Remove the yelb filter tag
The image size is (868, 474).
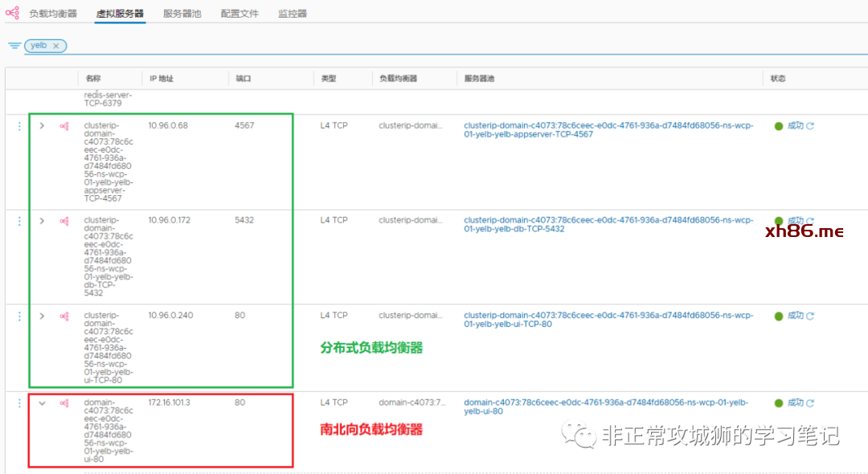pyautogui.click(x=56, y=46)
